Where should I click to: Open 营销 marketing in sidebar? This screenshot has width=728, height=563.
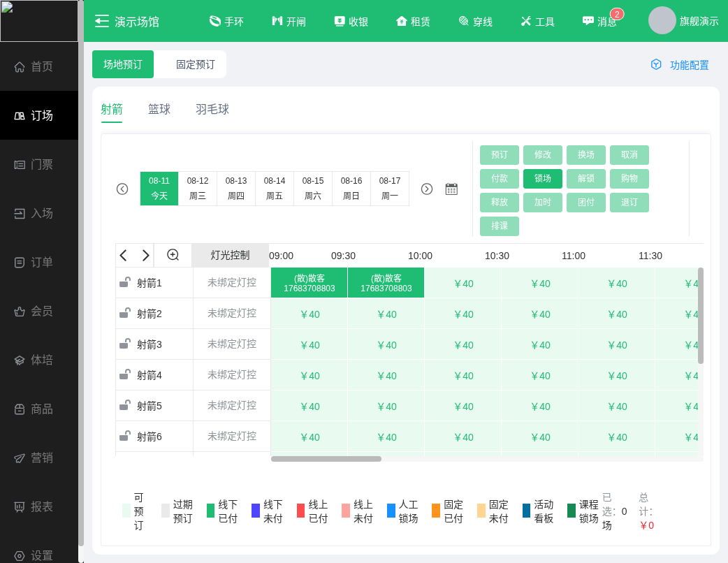click(x=39, y=458)
